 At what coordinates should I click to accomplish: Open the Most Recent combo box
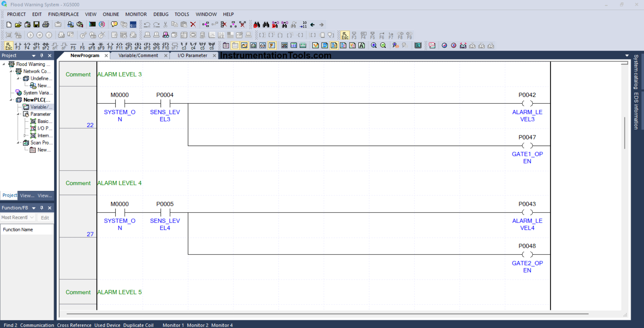tap(17, 218)
